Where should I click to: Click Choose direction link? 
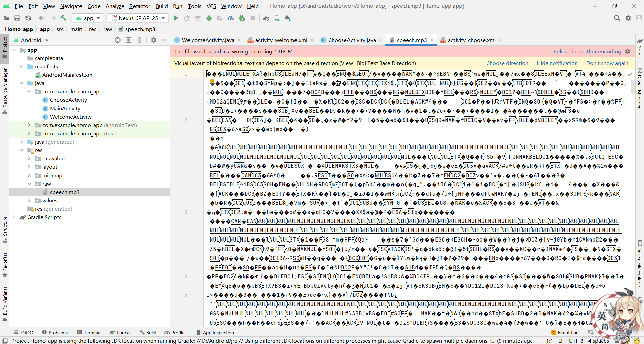coord(507,63)
